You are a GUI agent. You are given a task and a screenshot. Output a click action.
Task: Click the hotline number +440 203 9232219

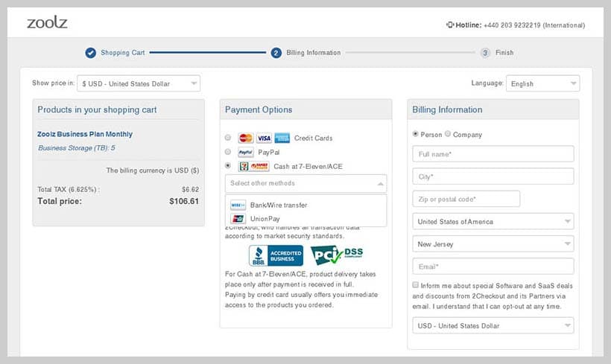[512, 25]
